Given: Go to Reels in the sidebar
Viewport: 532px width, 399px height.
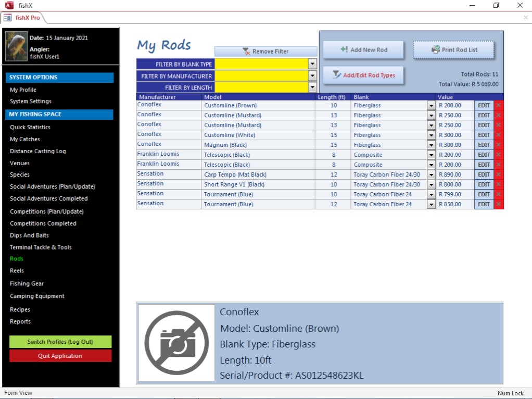Looking at the screenshot, I should (x=17, y=271).
